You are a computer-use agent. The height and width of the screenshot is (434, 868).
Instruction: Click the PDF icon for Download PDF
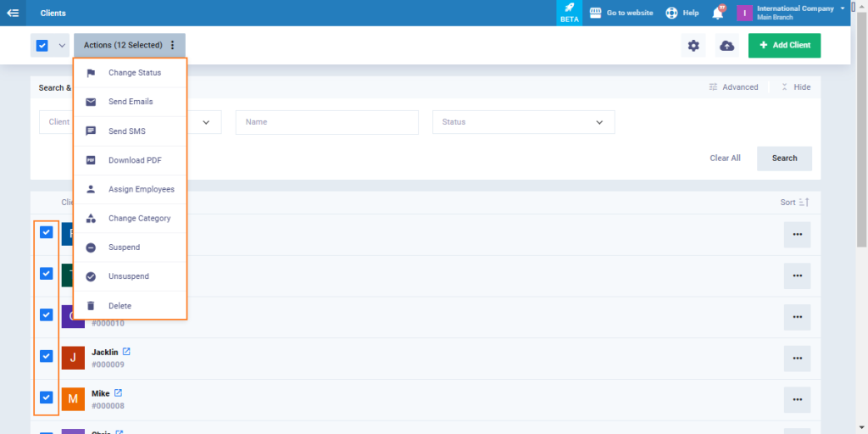tap(91, 160)
